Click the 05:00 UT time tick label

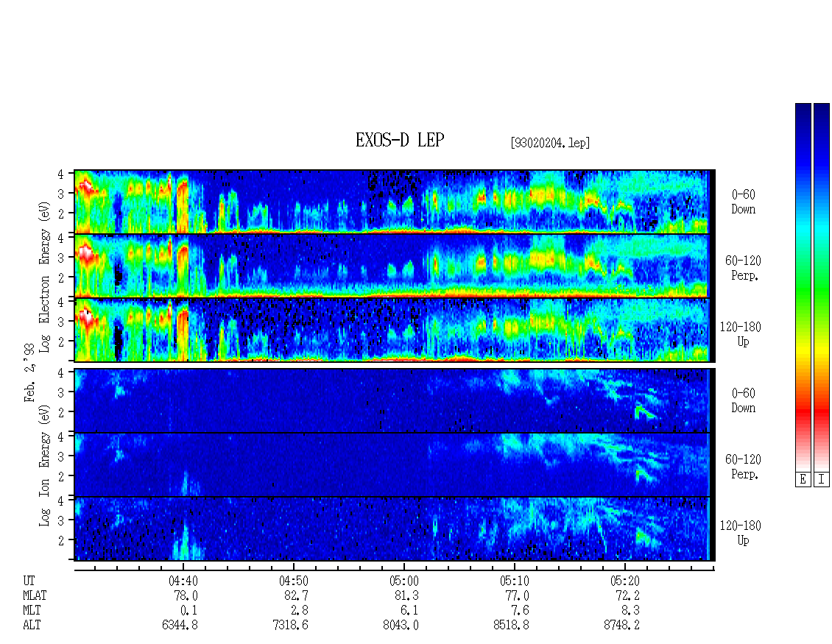pyautogui.click(x=403, y=581)
